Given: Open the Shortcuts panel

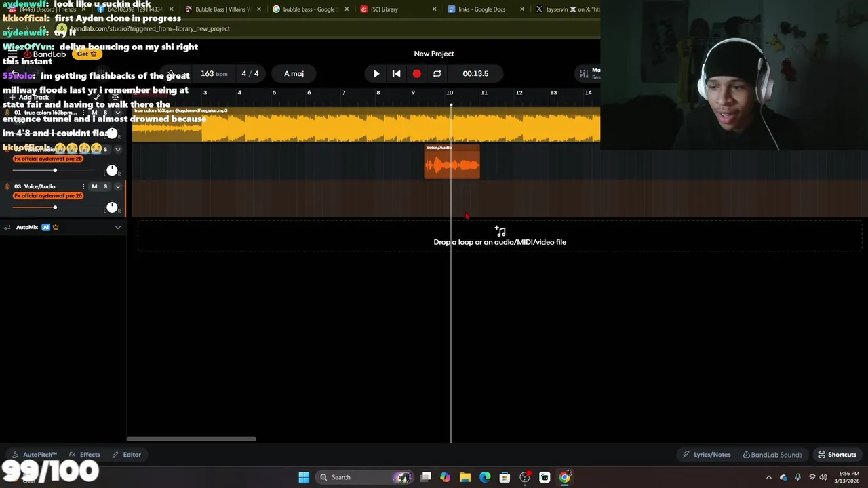Looking at the screenshot, I should 837,455.
